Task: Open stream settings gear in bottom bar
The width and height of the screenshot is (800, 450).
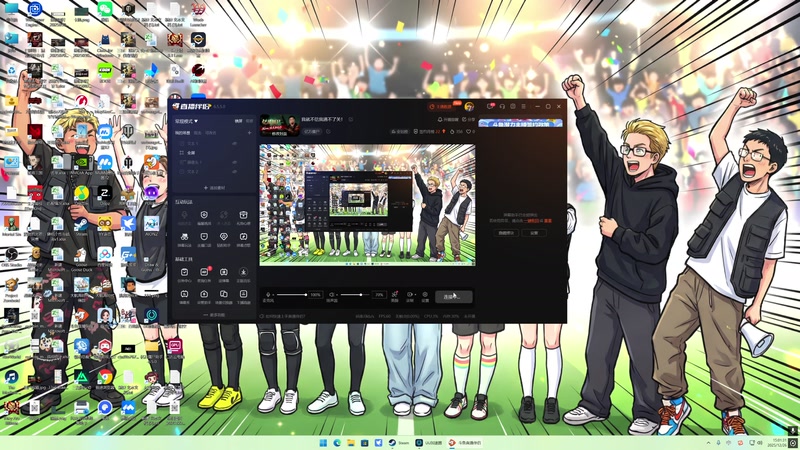Action: click(425, 295)
